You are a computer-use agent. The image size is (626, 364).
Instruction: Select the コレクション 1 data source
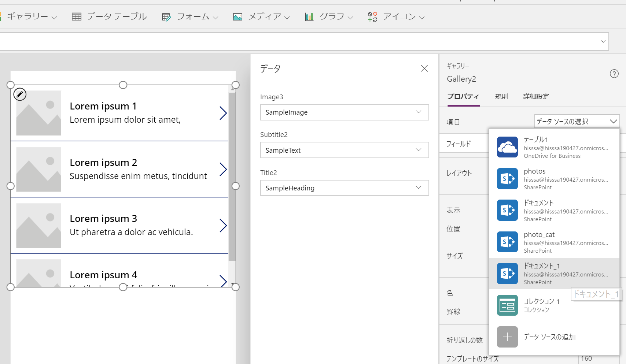[554, 305]
